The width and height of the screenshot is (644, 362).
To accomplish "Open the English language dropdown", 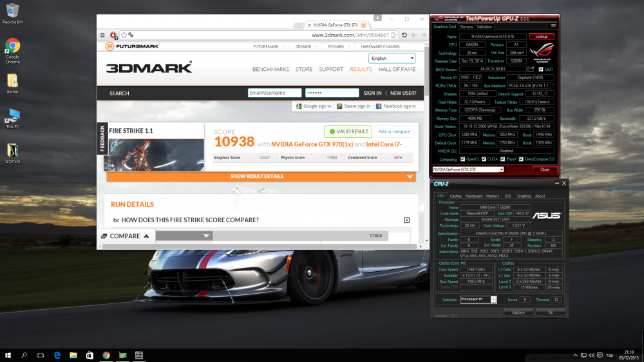I will [392, 58].
